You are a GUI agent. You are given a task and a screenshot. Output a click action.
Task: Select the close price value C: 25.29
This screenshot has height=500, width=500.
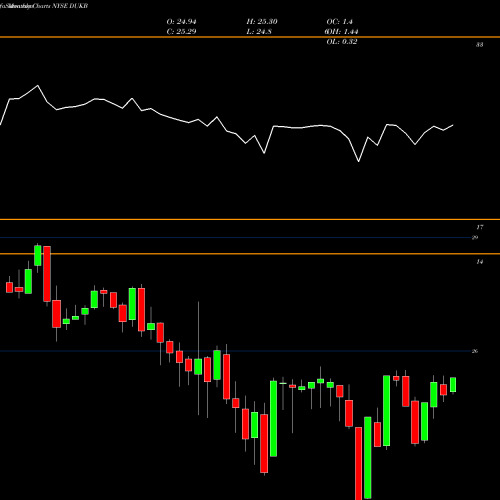coord(181,32)
